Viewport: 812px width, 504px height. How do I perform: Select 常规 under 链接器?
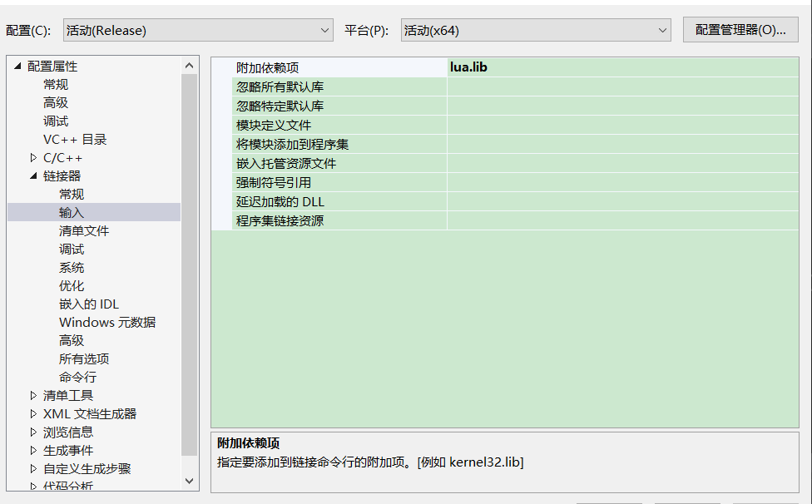point(72,194)
